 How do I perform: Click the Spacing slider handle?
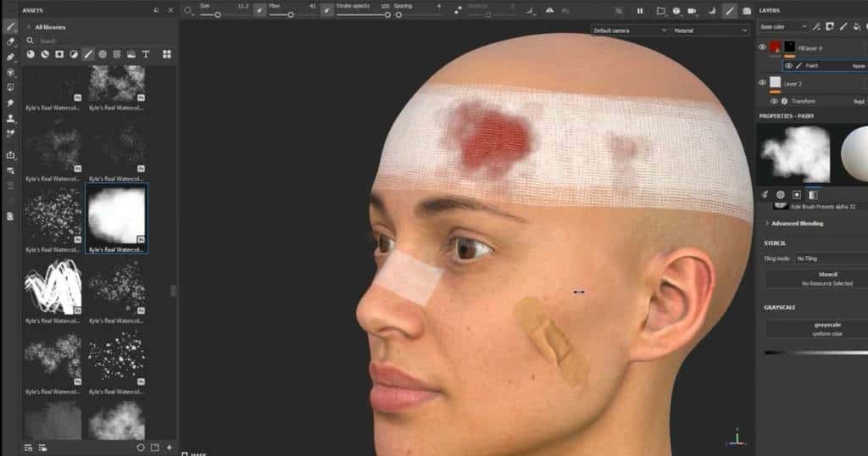pyautogui.click(x=398, y=15)
